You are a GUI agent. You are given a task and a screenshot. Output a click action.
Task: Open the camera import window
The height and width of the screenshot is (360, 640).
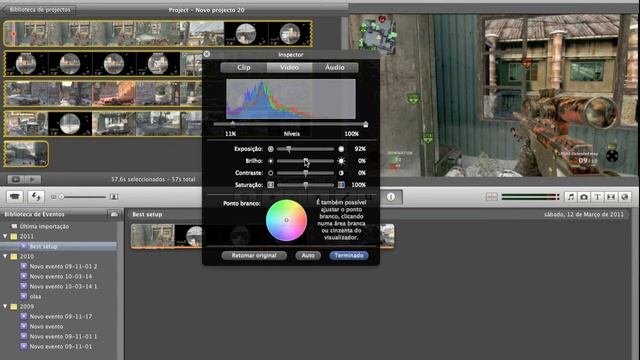tap(15, 197)
